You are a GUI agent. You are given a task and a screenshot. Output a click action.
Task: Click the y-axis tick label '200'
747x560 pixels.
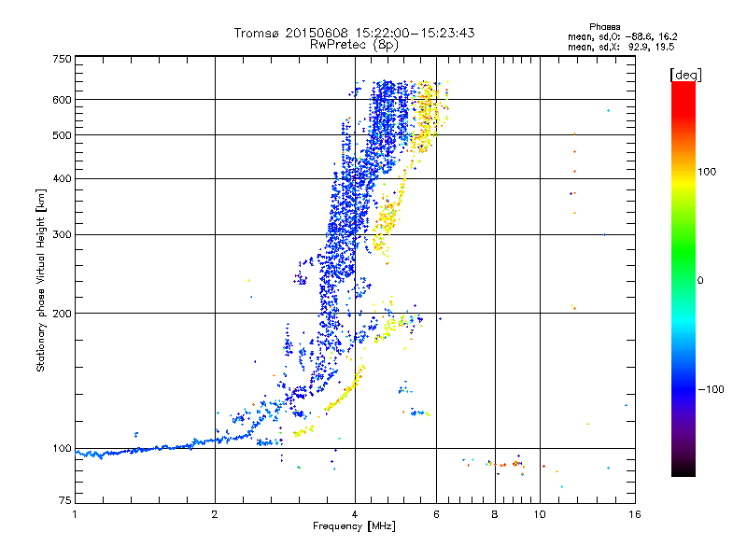62,314
